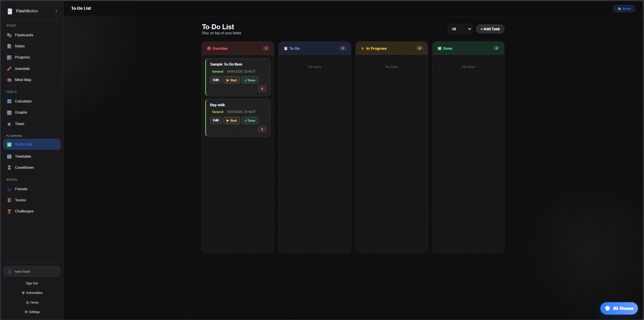Open the Challenges trophy icon
The width and height of the screenshot is (644, 320).
pyautogui.click(x=9, y=211)
